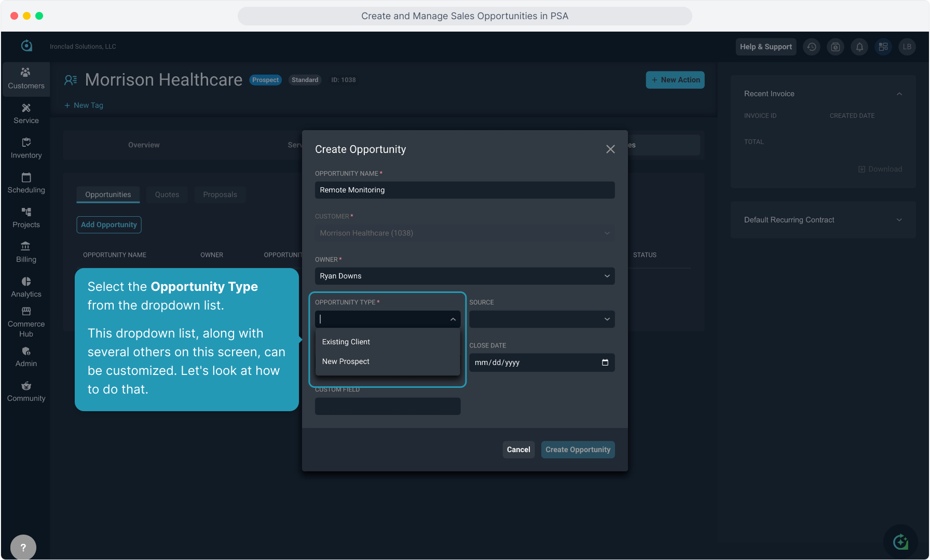This screenshot has width=930, height=560.
Task: Close the Create Opportunity dialog
Action: point(610,149)
